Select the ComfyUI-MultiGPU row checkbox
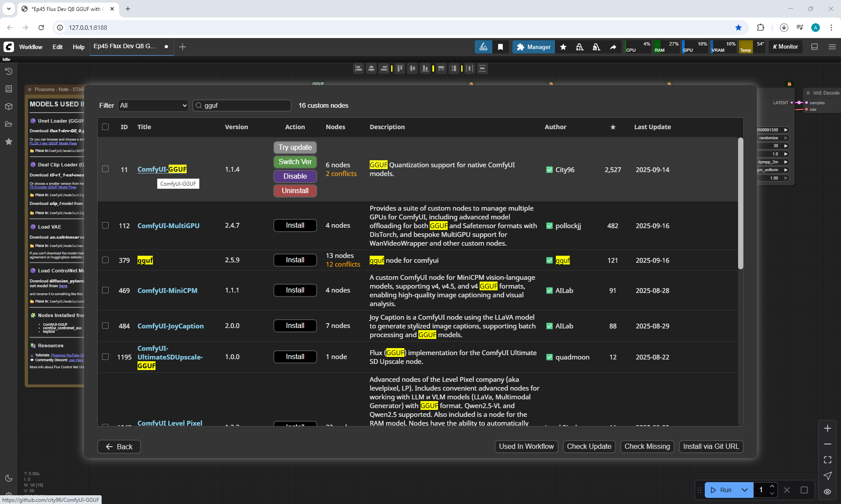841x504 pixels. coord(105,226)
